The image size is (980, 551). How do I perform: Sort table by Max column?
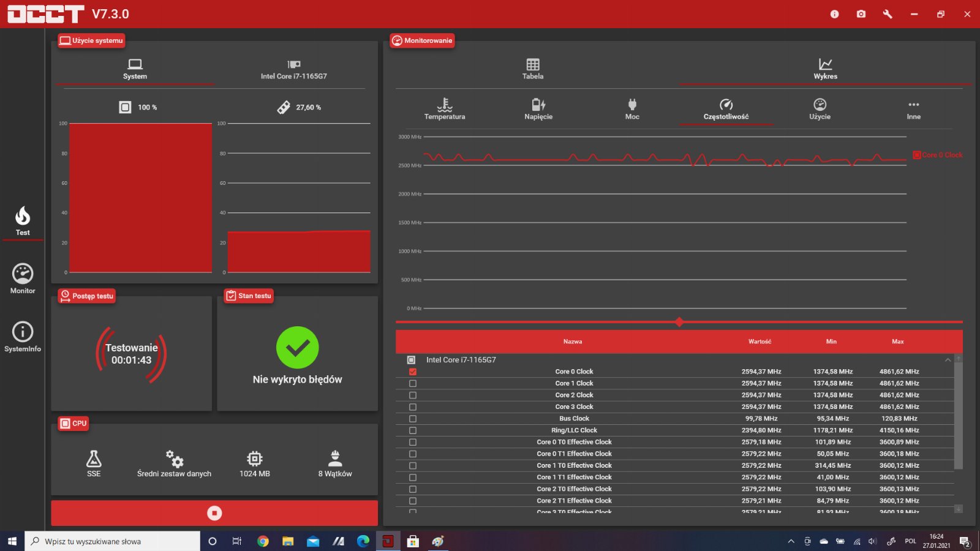[897, 342]
